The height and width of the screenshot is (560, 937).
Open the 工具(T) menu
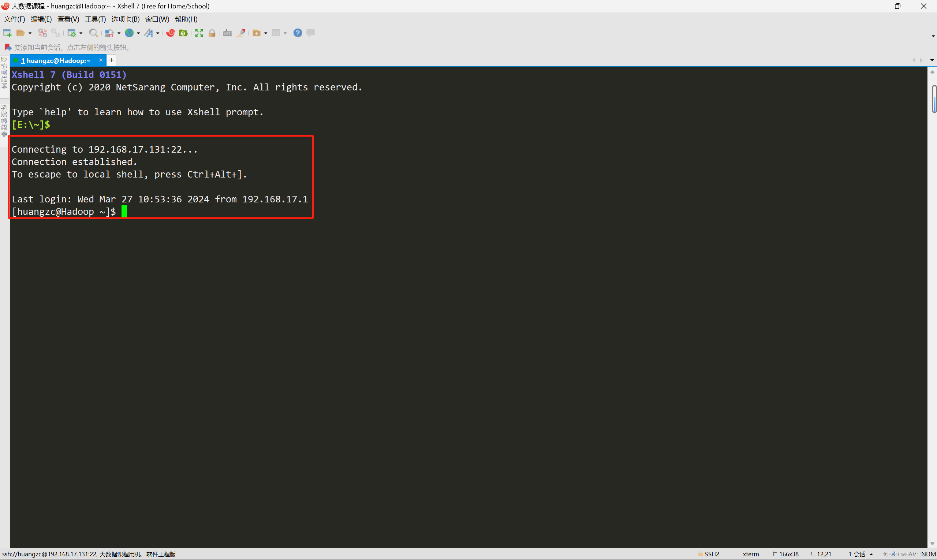pyautogui.click(x=95, y=19)
